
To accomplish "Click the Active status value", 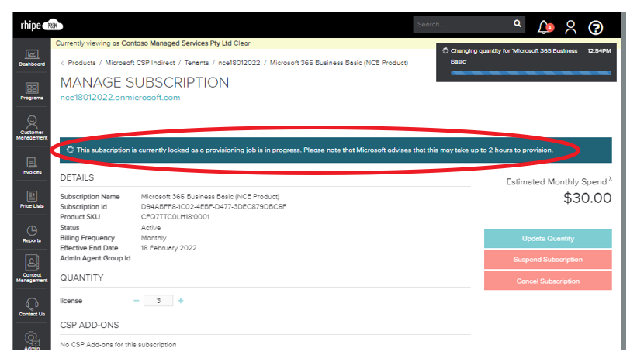I will point(151,228).
